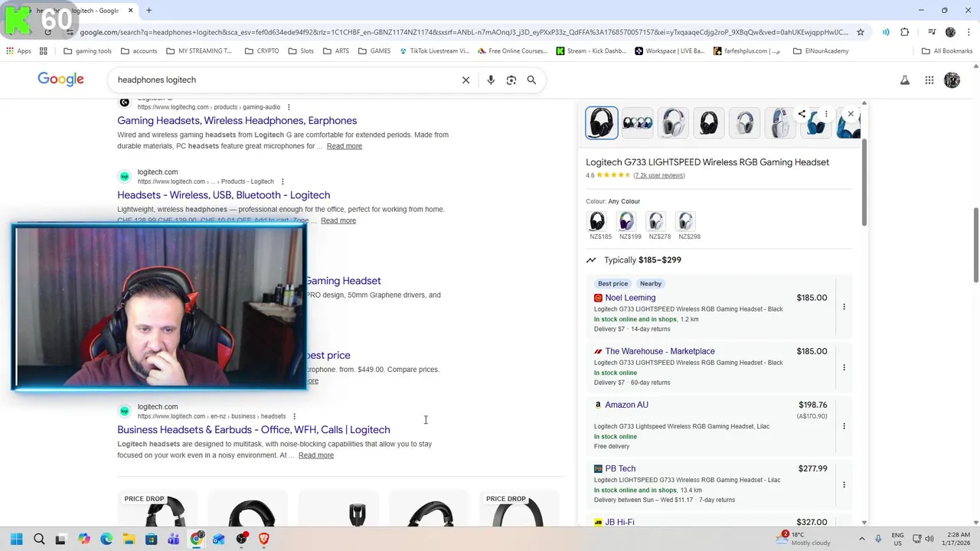Open a new Chrome tab
This screenshot has width=980, height=551.
(149, 11)
